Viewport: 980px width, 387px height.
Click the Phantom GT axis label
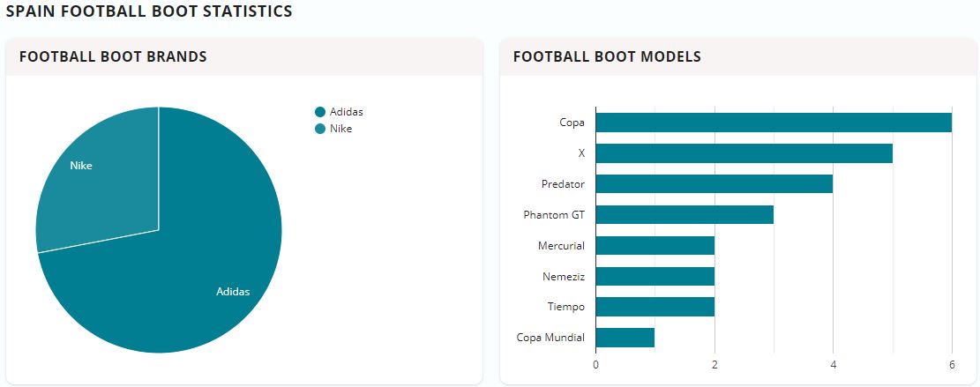(x=553, y=215)
